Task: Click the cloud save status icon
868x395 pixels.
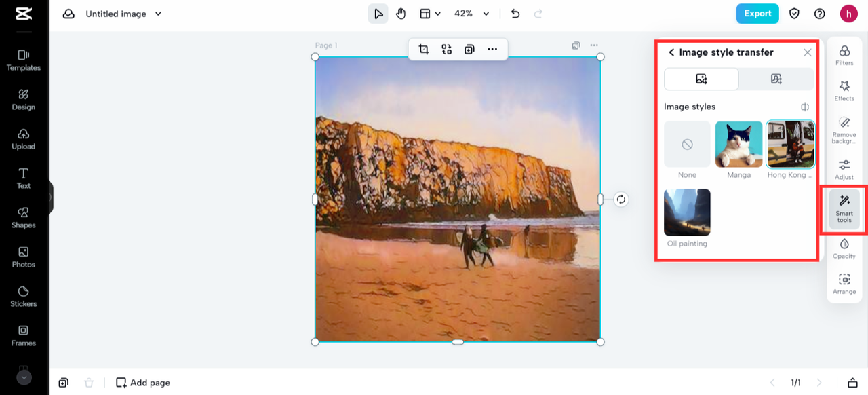Action: coord(68,14)
